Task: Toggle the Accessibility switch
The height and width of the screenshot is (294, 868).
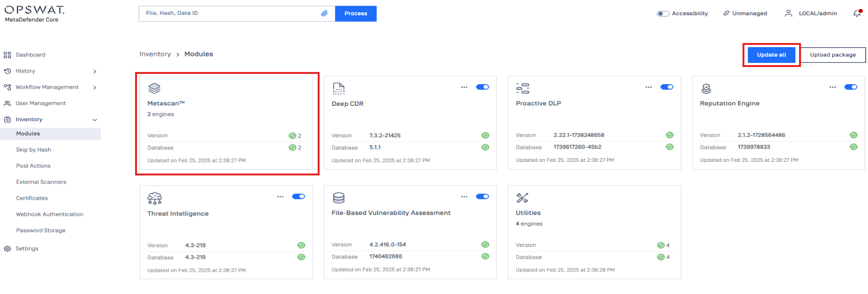Action: [663, 13]
